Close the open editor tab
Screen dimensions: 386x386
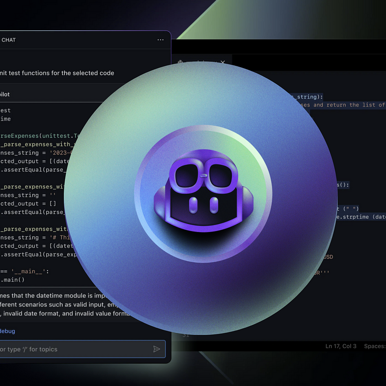click(223, 62)
